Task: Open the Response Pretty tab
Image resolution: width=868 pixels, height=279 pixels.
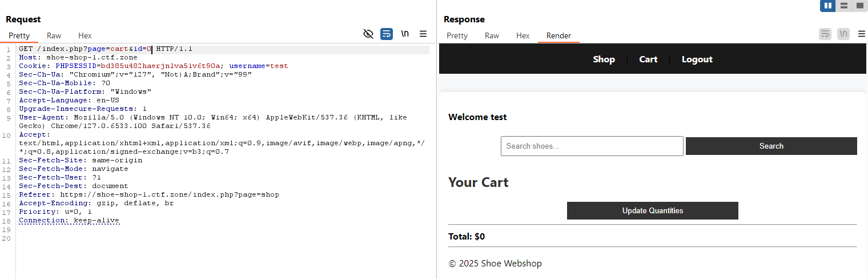Action: 457,35
